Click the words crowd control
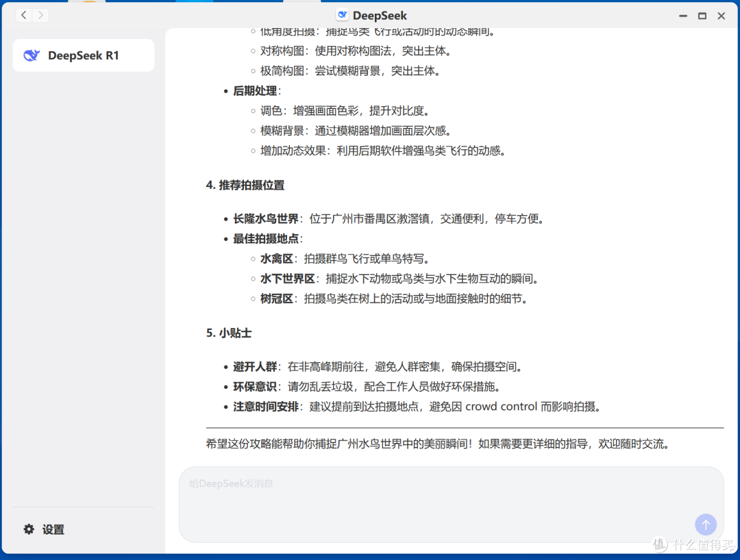 pyautogui.click(x=501, y=407)
